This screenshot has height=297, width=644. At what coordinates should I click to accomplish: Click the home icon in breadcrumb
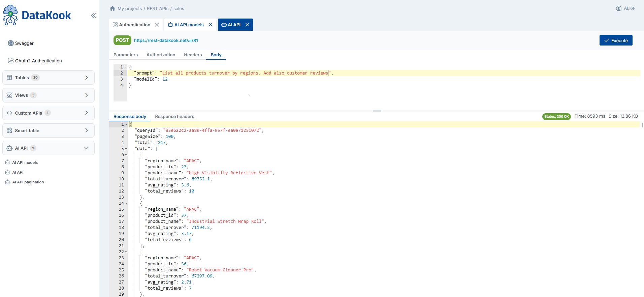tap(112, 8)
